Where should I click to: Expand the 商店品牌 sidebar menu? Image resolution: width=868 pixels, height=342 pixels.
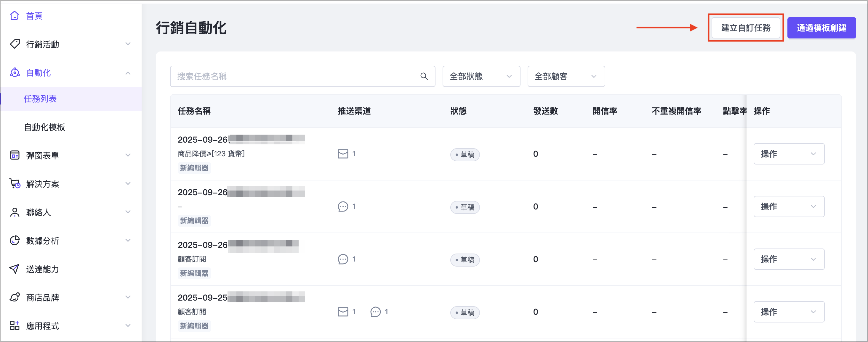point(128,297)
